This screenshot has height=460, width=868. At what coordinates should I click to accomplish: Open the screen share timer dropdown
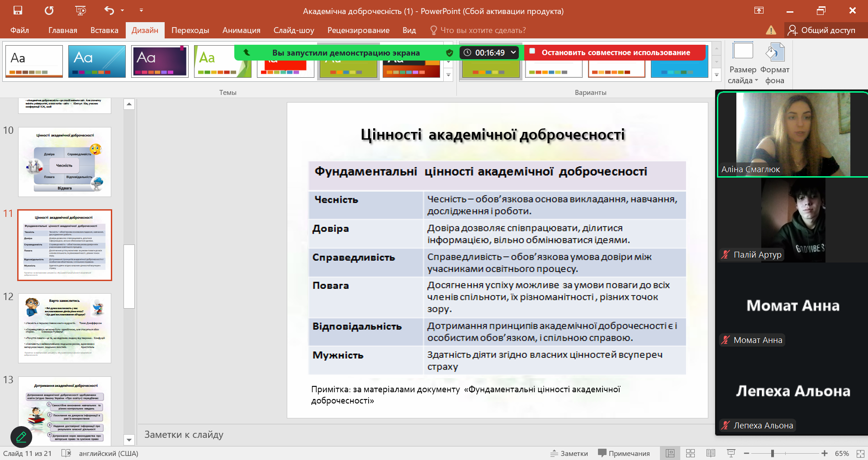pyautogui.click(x=513, y=52)
